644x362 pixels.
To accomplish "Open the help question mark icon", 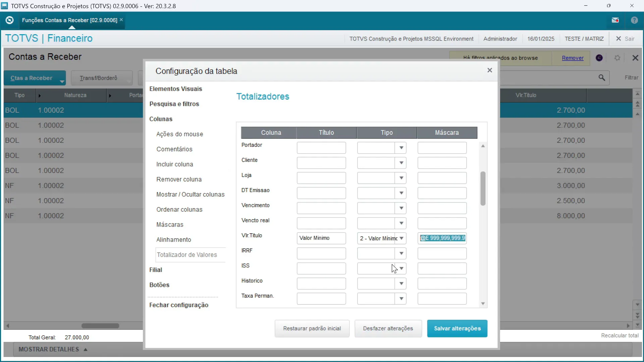I will click(x=634, y=20).
